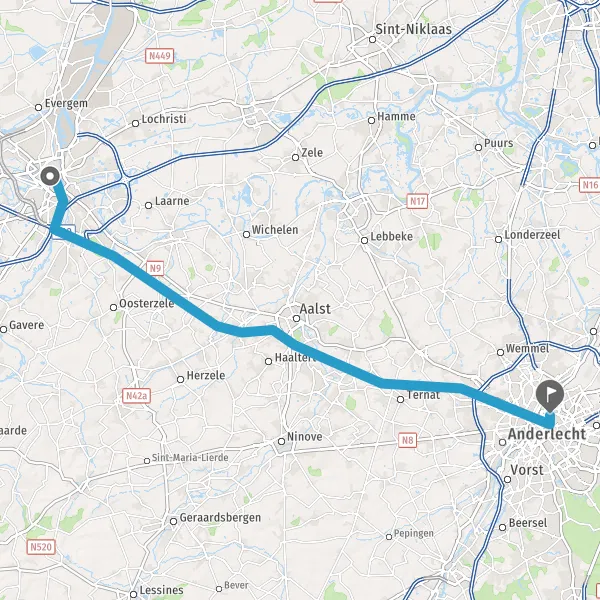Screen dimensions: 600x600
Task: Select the Oosterzele town marker
Action: click(x=113, y=308)
